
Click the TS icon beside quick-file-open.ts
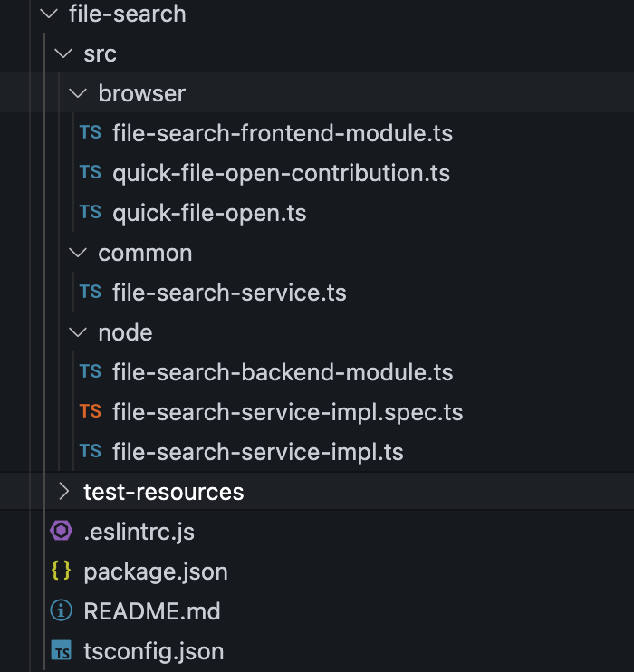(x=90, y=213)
